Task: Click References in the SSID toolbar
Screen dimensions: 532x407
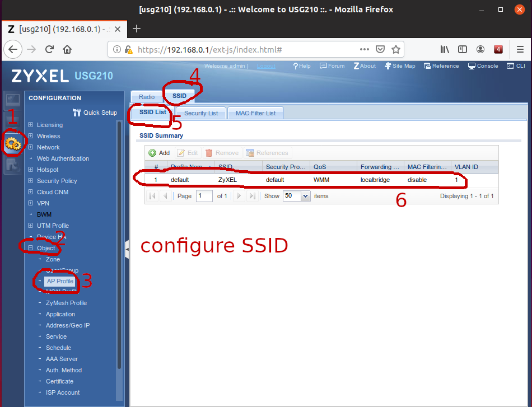Action: pyautogui.click(x=267, y=153)
